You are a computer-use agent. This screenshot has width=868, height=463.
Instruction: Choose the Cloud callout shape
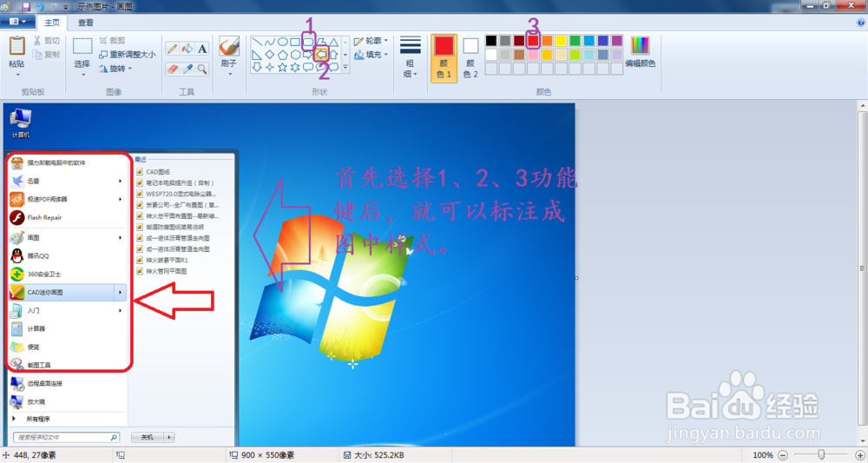pyautogui.click(x=334, y=67)
